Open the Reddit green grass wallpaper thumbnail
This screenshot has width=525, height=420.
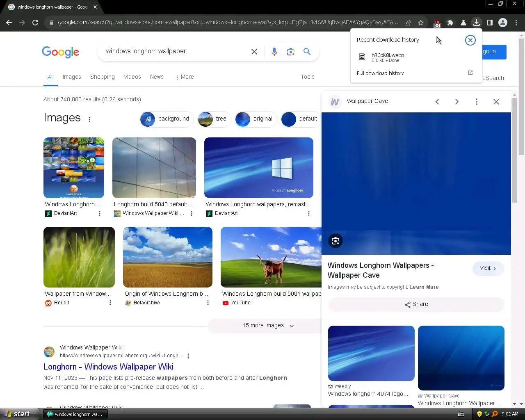(79, 257)
